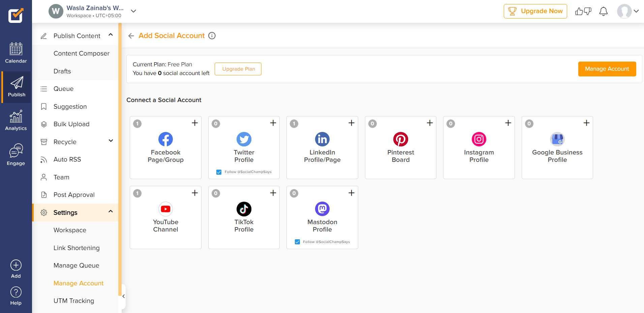Open Drafts in the sidebar

(x=62, y=71)
